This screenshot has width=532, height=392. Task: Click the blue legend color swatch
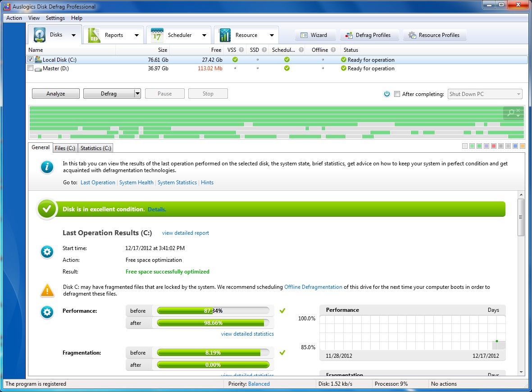pos(515,146)
